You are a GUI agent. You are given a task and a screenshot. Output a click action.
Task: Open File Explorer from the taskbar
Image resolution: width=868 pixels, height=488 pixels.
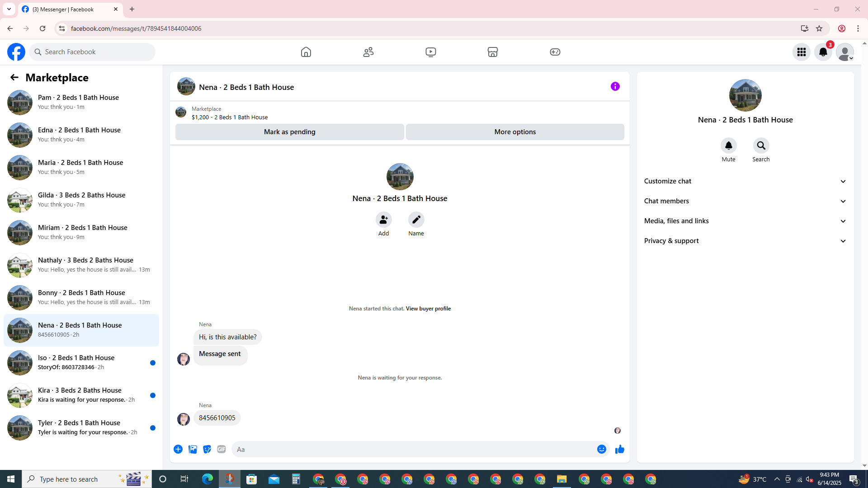pos(562,479)
